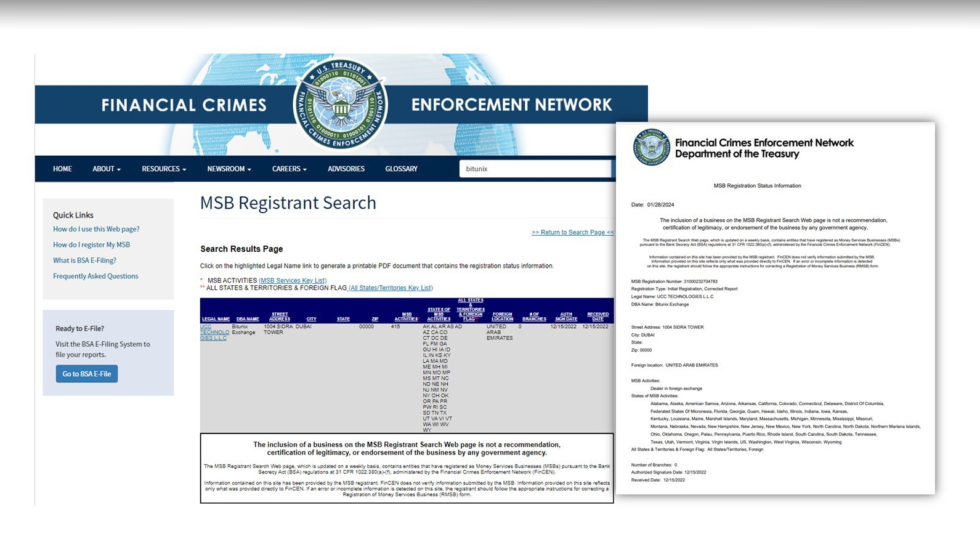
Task: Click 'Legal Name: UCC TECHNOLOGIES L.L.C' in PDF
Action: click(672, 297)
